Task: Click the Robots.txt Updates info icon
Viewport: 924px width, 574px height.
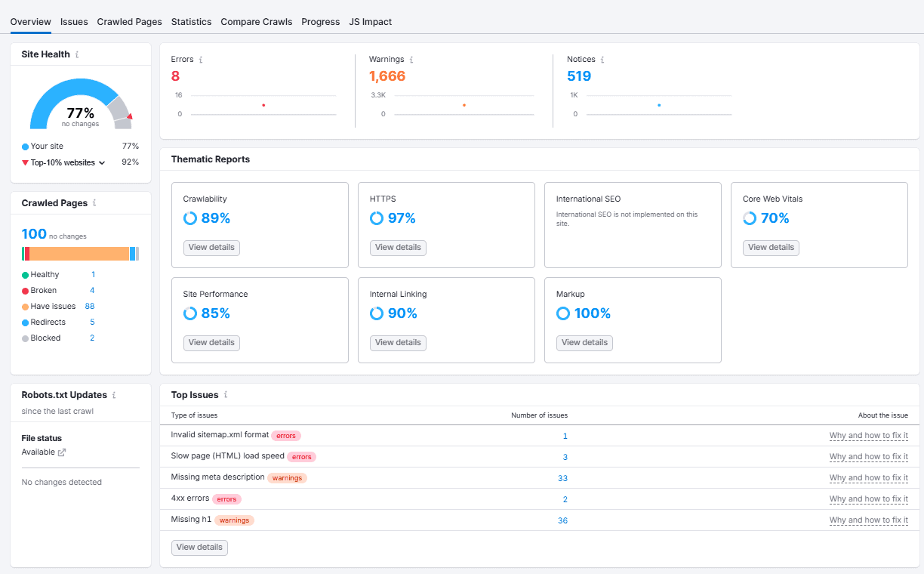Action: pyautogui.click(x=114, y=395)
